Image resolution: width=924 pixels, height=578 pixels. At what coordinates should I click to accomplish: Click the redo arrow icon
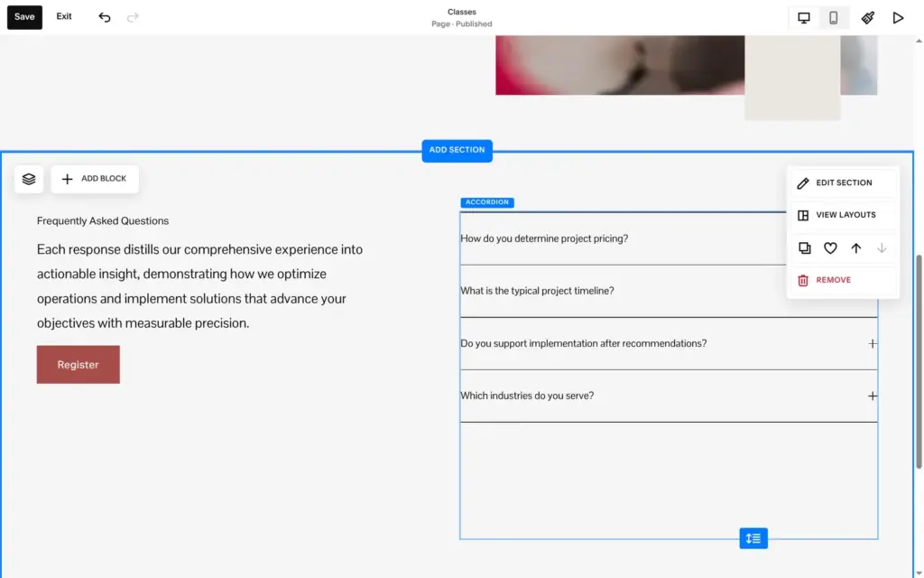(133, 17)
